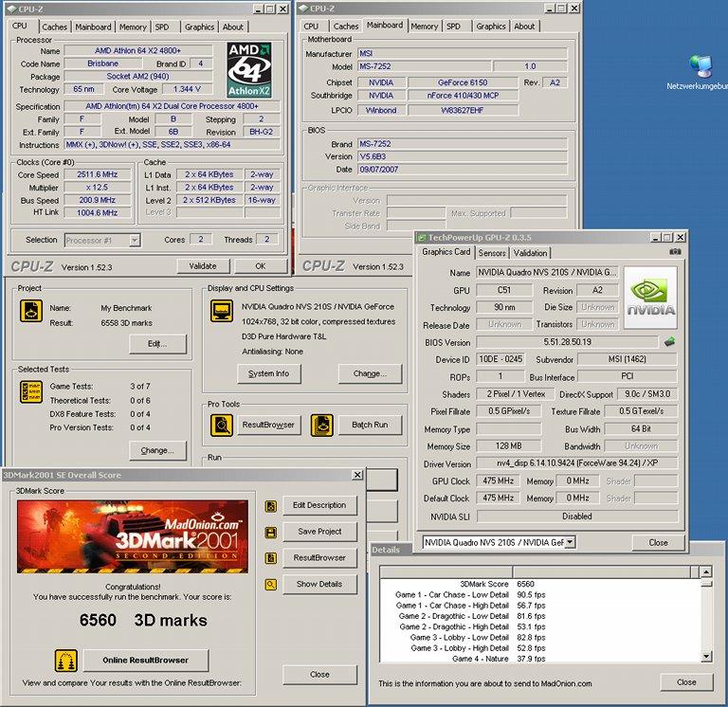
Task: Click the NVIDIA logo in GPU-Z
Action: (x=650, y=298)
